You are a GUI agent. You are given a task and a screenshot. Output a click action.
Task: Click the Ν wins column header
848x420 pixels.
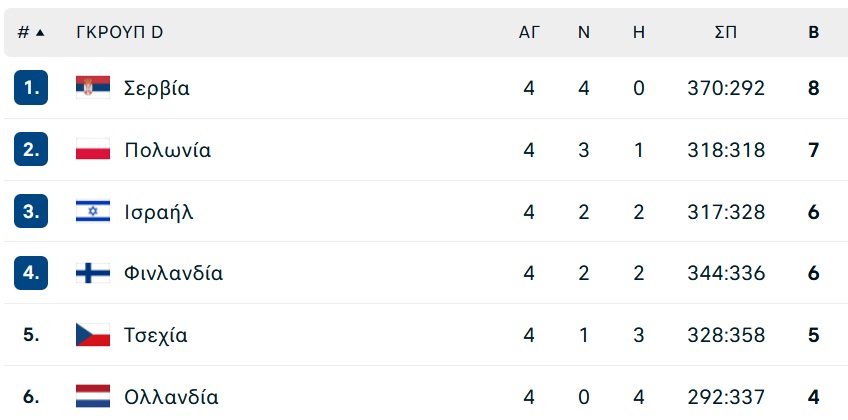(x=584, y=33)
